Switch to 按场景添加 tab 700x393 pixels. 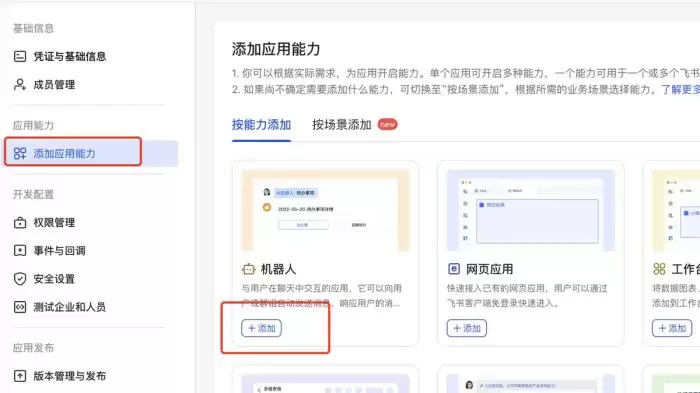point(342,125)
